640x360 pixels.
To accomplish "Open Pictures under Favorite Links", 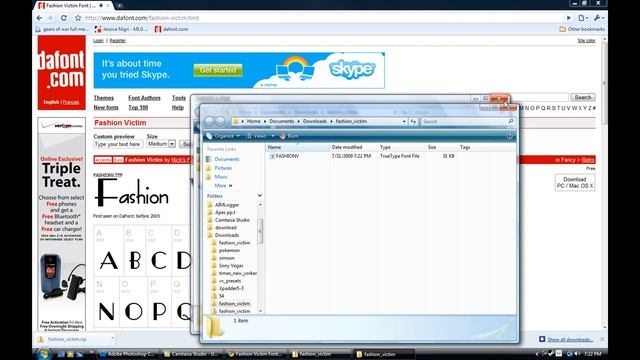I will tap(223, 168).
